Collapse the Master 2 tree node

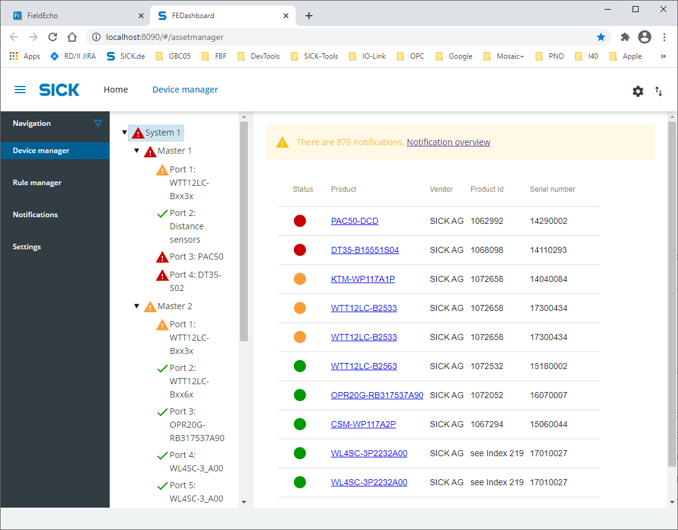137,306
